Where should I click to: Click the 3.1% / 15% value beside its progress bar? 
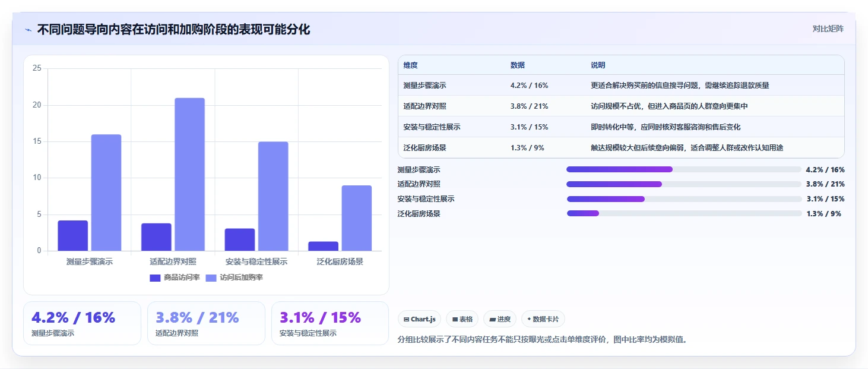pos(825,199)
